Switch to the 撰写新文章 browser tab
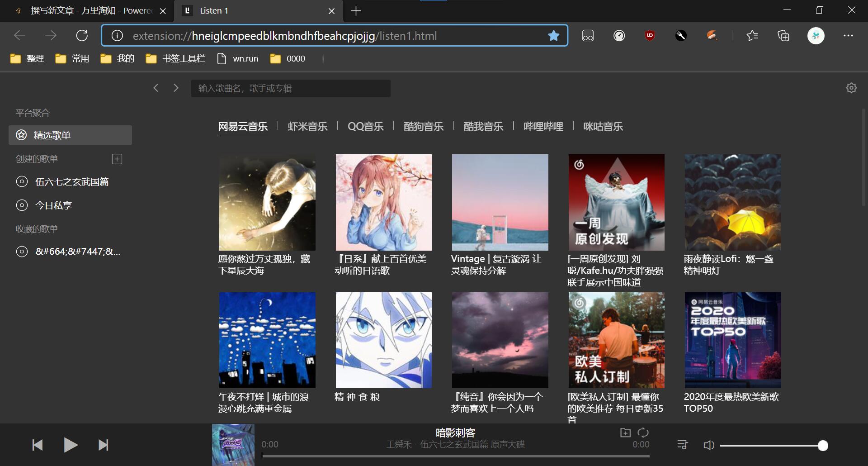Screen dimensions: 868x466 [x=86, y=11]
